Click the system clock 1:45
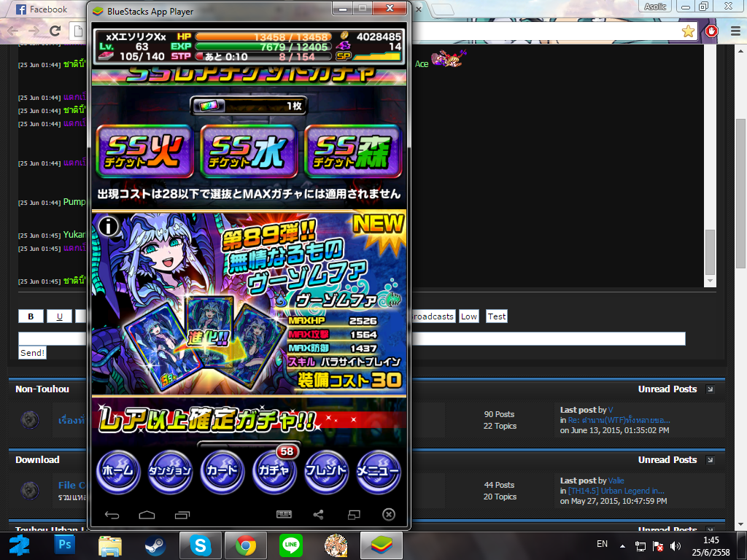 click(711, 540)
